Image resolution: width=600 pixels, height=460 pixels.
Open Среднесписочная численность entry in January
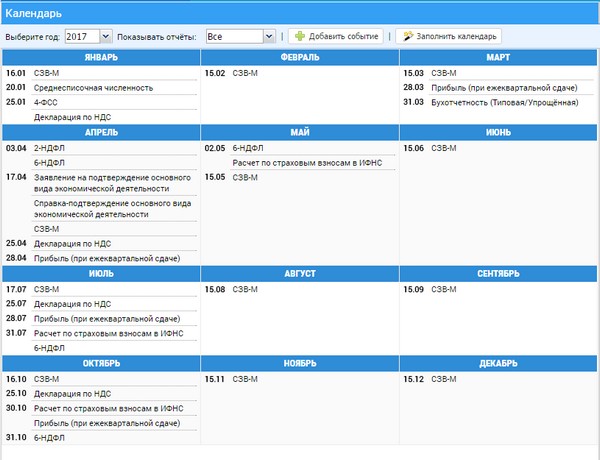point(93,88)
